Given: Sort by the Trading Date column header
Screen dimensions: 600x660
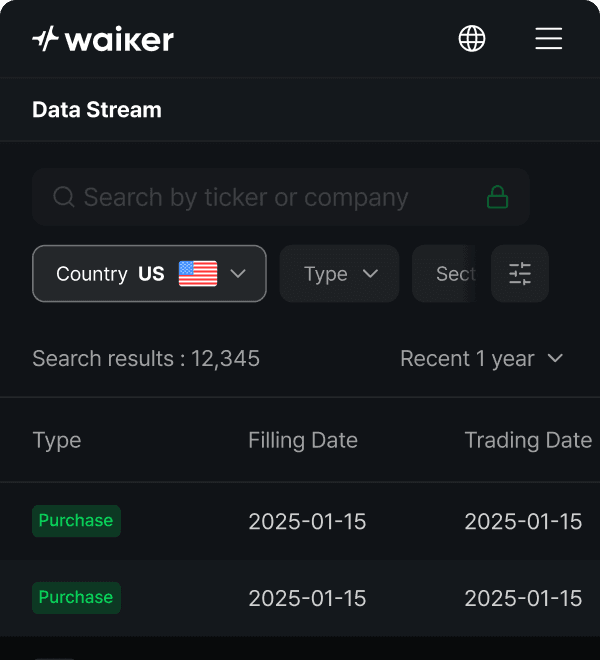Looking at the screenshot, I should (528, 440).
